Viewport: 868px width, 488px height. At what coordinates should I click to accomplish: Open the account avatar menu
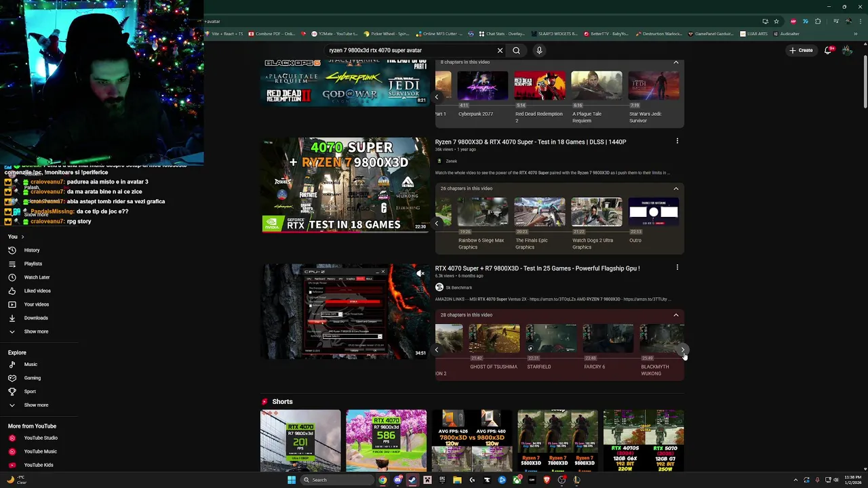click(847, 50)
